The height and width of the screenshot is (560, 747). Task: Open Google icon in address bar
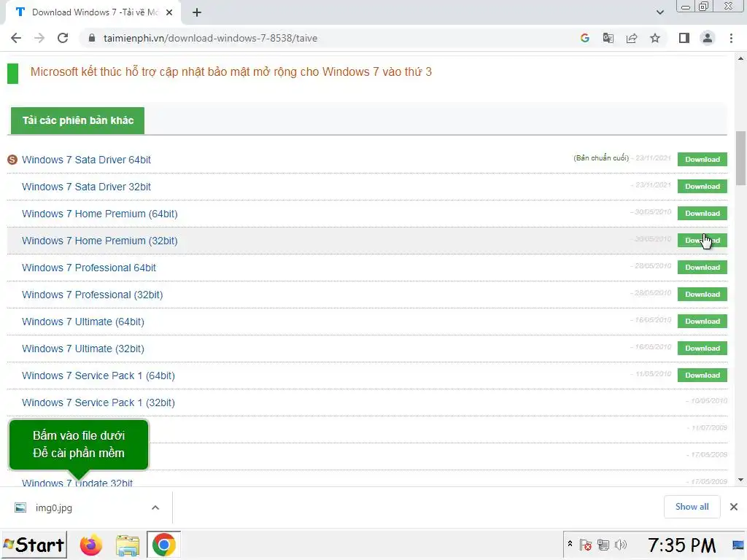click(584, 38)
